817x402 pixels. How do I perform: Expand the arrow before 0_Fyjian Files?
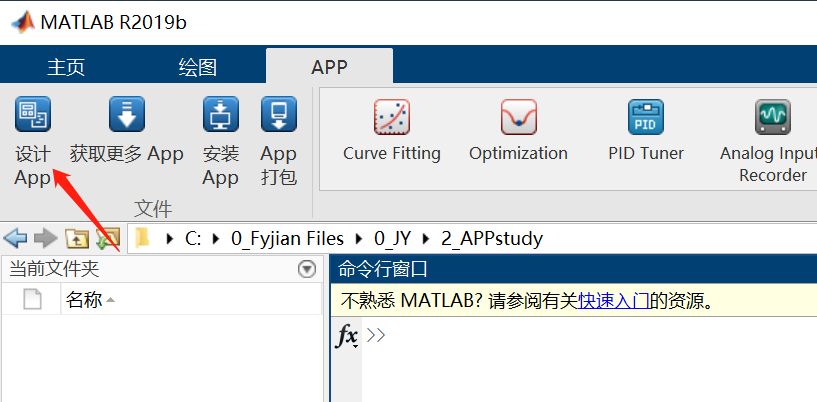click(x=216, y=239)
